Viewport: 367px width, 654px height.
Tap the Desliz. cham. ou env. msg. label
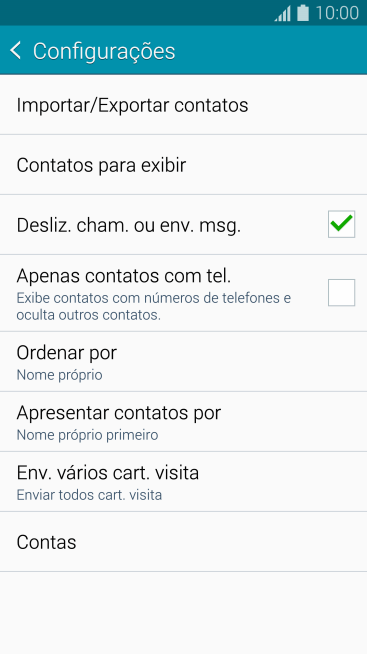click(128, 225)
